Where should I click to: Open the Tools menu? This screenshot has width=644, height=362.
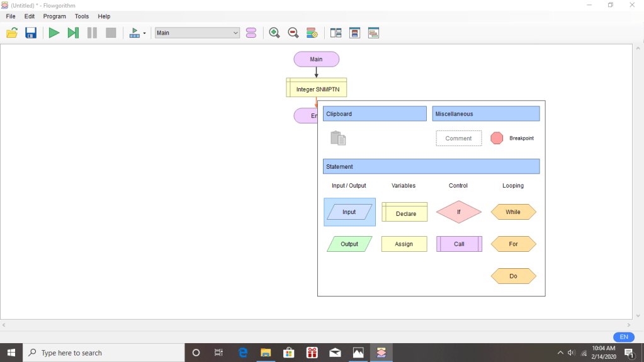coord(82,16)
